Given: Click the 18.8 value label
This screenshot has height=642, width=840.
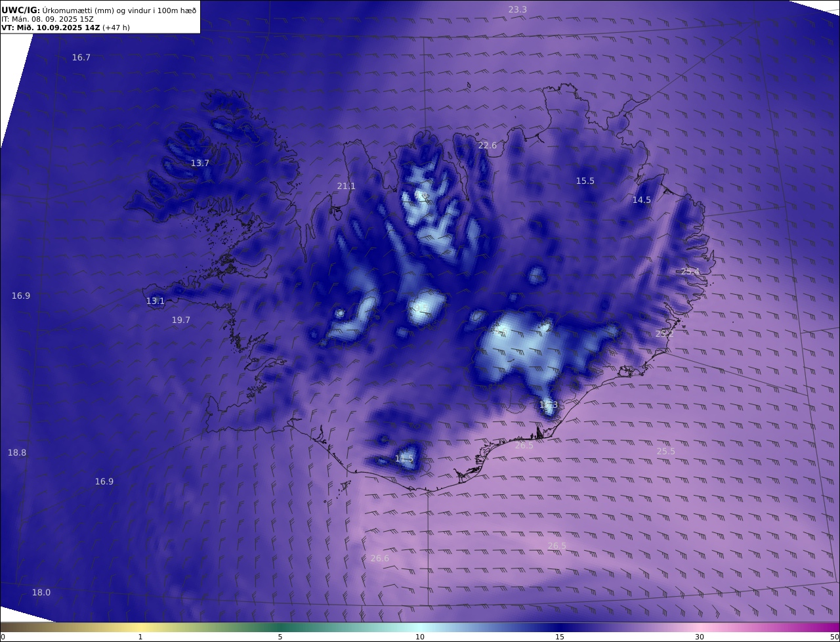Looking at the screenshot, I should click(16, 453).
